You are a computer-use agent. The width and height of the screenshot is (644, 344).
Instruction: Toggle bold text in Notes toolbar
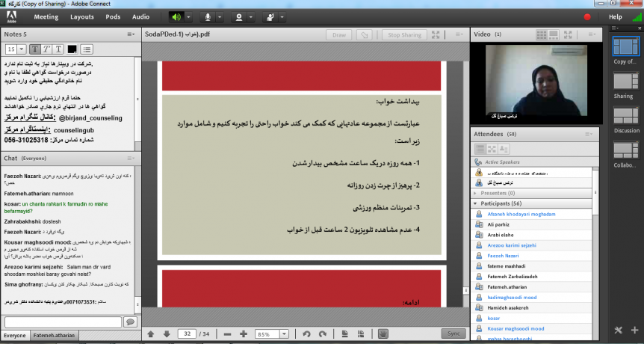[35, 49]
